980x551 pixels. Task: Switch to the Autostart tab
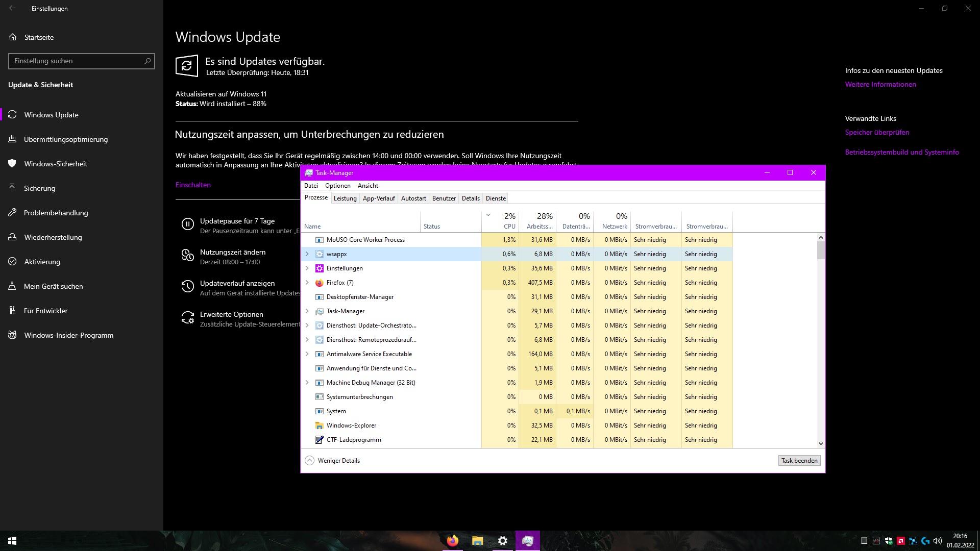coord(413,198)
